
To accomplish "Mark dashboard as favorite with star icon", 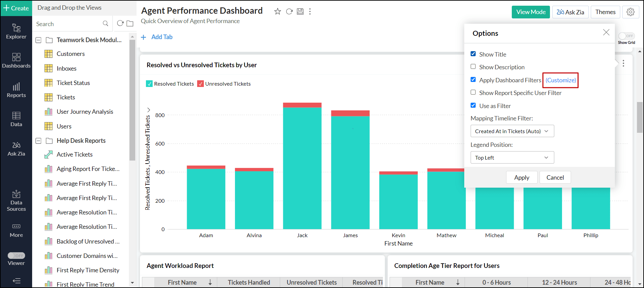I will [x=277, y=12].
